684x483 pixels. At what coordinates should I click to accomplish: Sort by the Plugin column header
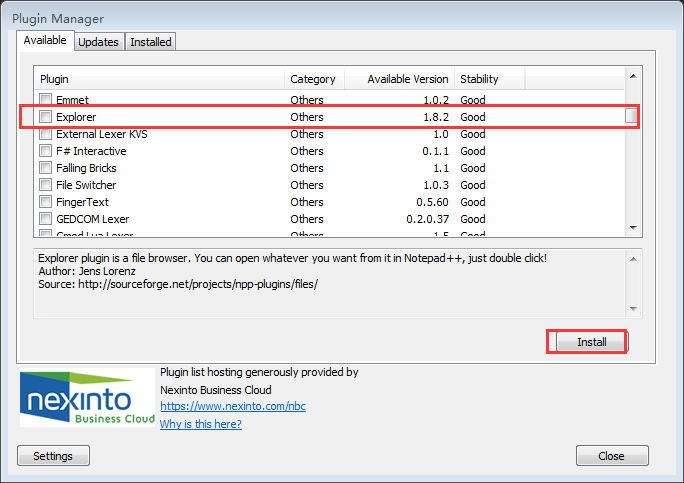click(159, 79)
